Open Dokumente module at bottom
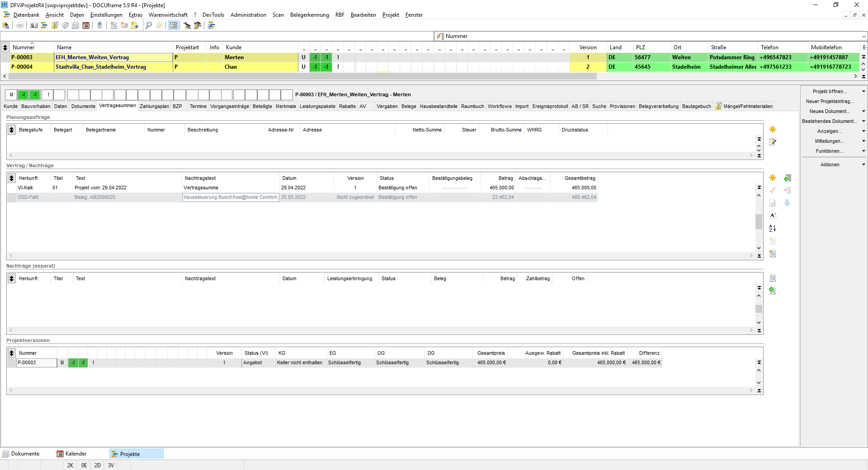The width and height of the screenshot is (868, 470). 21,454
